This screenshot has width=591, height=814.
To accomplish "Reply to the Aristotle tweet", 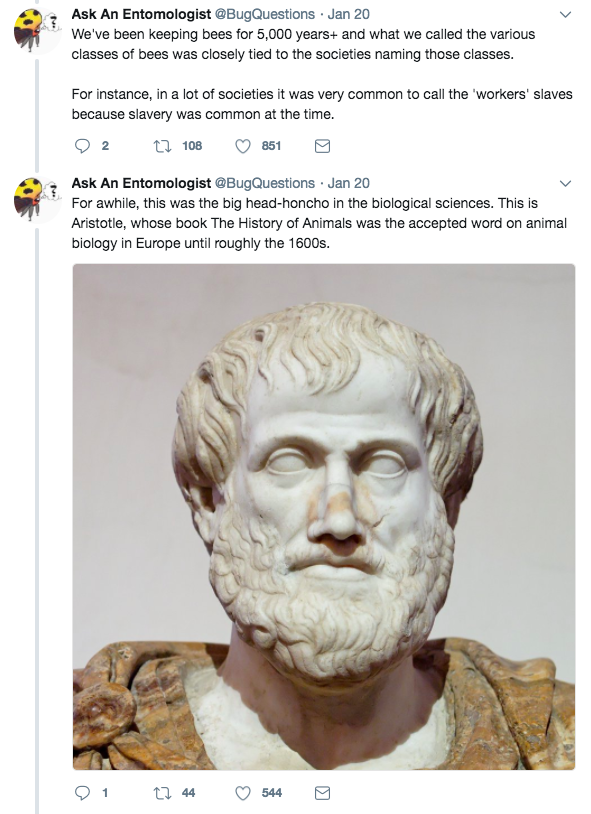I will (83, 793).
